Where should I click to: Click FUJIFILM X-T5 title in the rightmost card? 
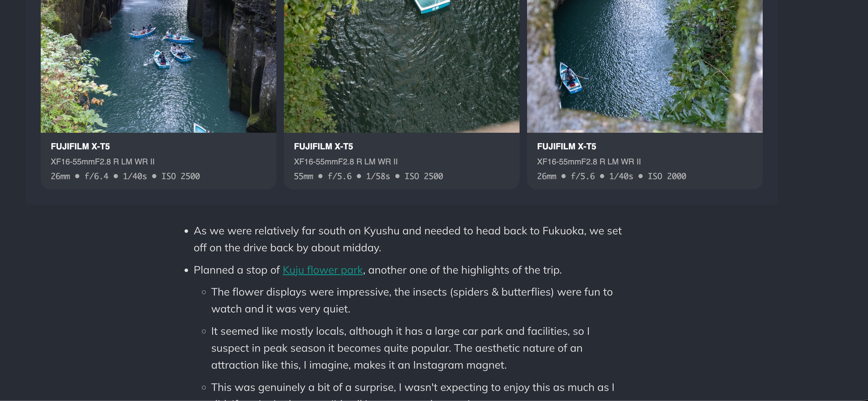pyautogui.click(x=566, y=146)
